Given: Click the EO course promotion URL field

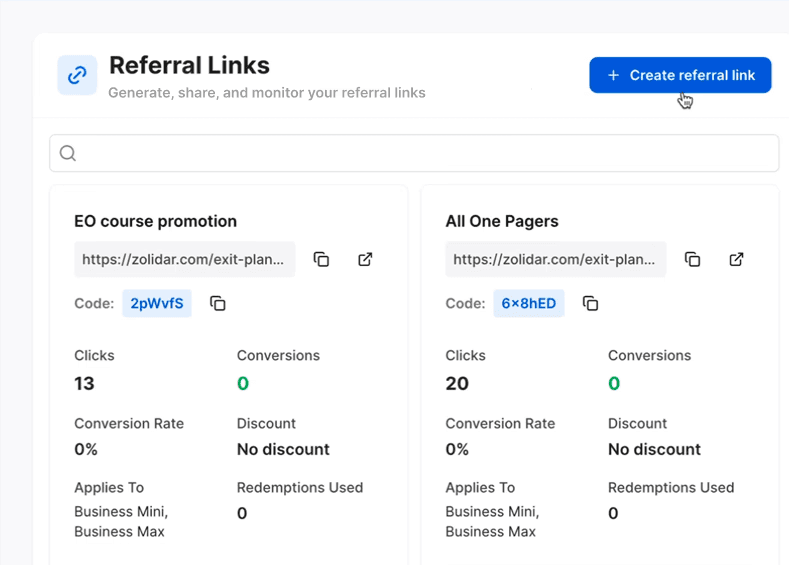Looking at the screenshot, I should [x=184, y=259].
